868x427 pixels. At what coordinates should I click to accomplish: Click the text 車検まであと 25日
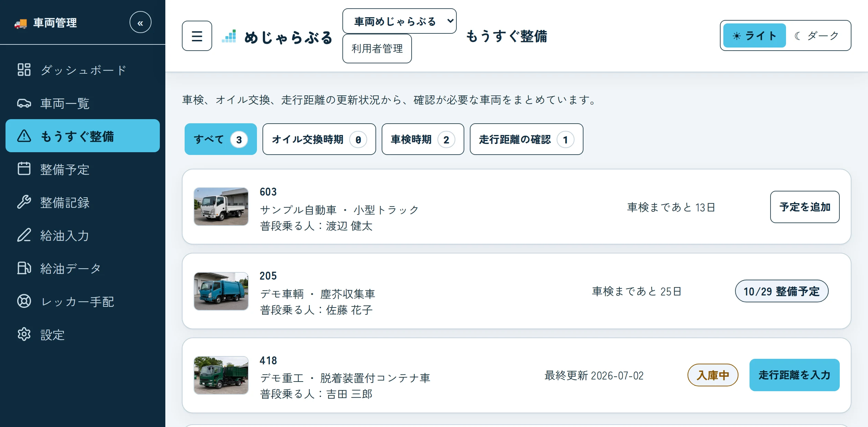pyautogui.click(x=637, y=291)
